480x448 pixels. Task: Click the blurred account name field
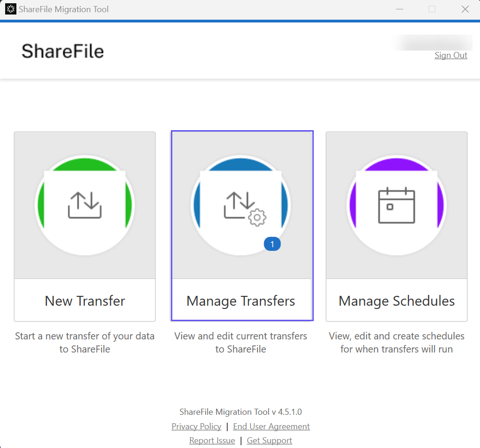click(x=433, y=42)
